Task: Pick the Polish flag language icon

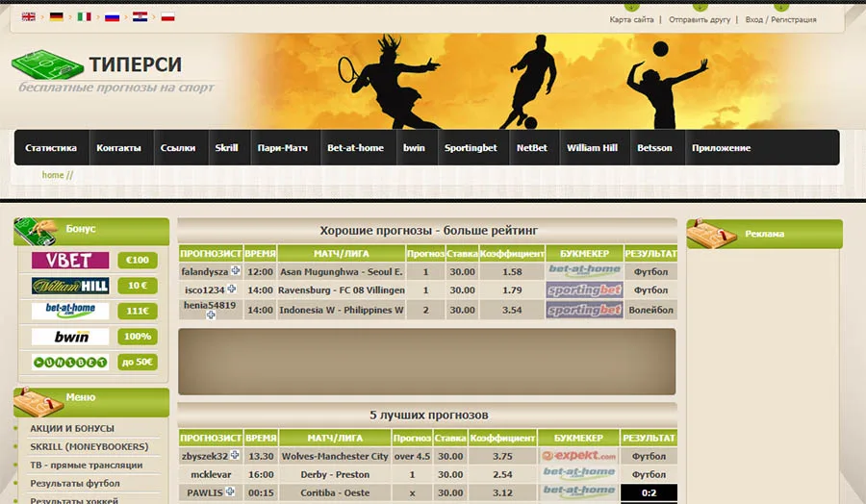Action: tap(167, 16)
